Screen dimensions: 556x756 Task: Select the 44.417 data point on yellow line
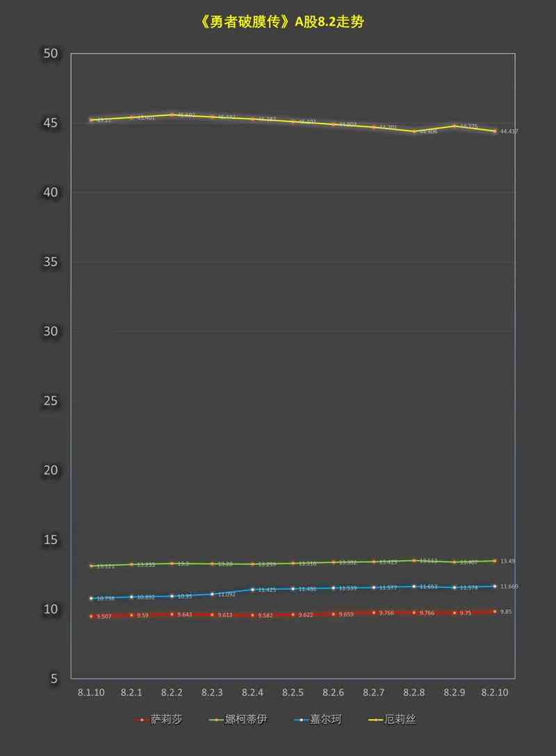click(x=494, y=131)
